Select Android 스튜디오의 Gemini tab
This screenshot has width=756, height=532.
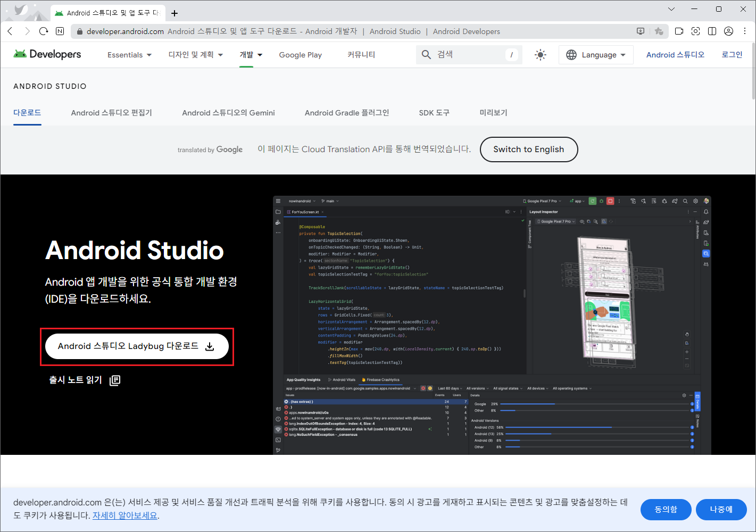pos(228,113)
